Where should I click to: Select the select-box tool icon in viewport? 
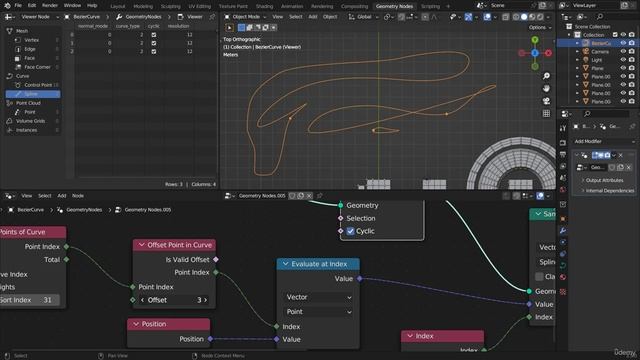coord(229,28)
